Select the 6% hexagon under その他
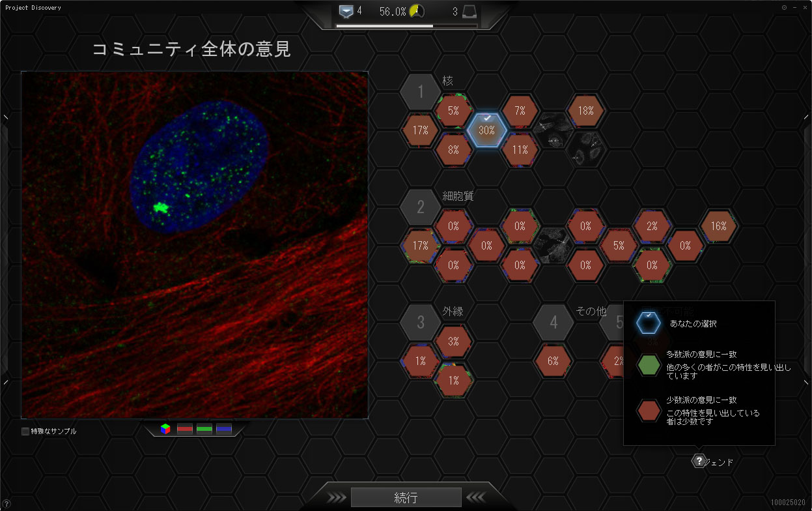The image size is (812, 511). click(x=553, y=360)
